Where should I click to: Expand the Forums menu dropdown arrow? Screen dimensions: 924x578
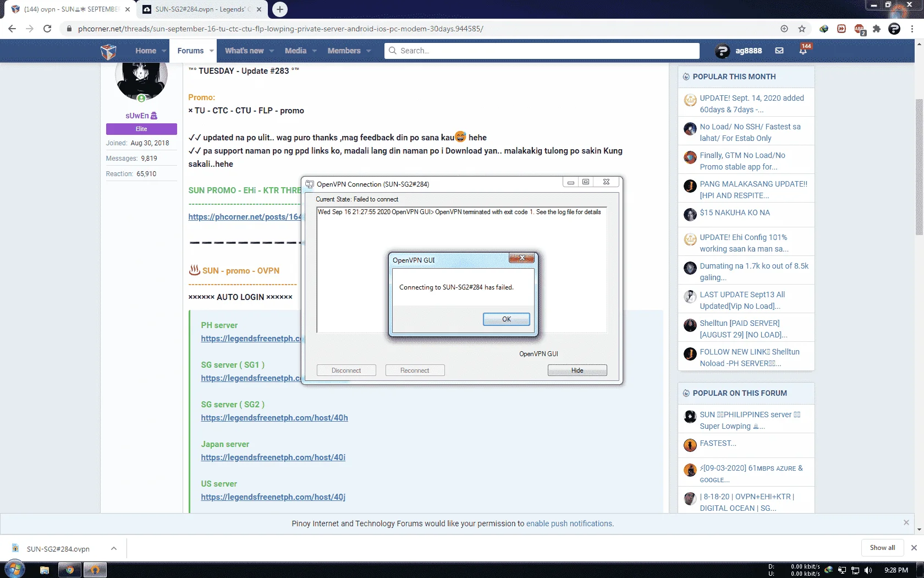click(211, 51)
